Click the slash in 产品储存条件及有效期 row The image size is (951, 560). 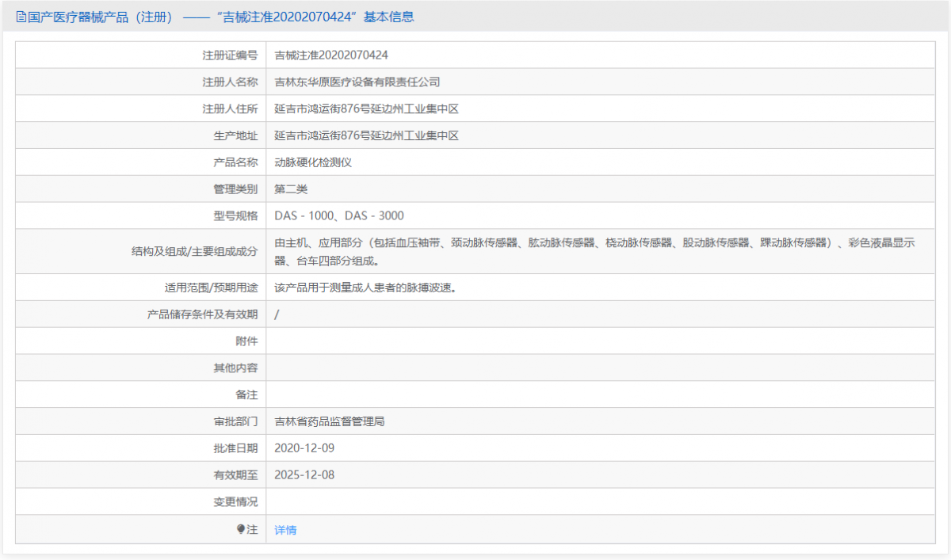point(277,314)
